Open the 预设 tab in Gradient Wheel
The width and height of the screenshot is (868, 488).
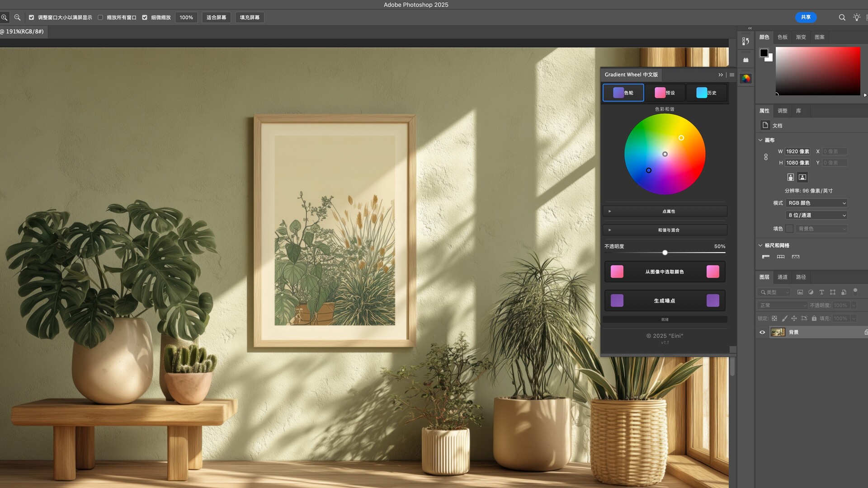pyautogui.click(x=665, y=93)
